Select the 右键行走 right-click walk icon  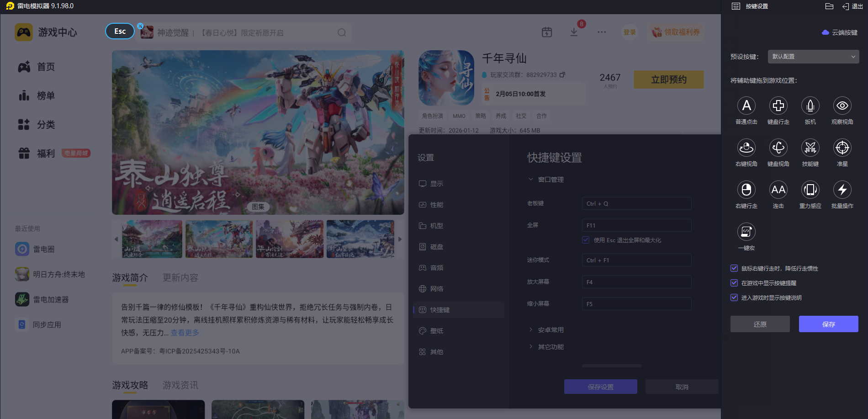[746, 190]
